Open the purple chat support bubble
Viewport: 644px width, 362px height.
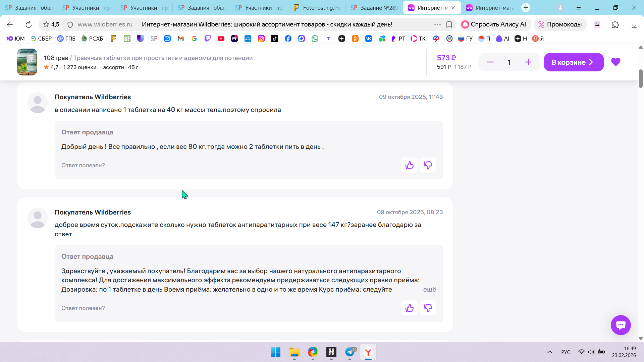[x=621, y=325]
